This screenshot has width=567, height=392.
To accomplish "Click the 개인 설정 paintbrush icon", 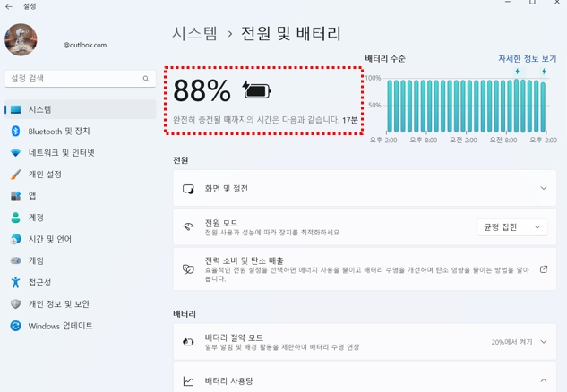I will (15, 175).
